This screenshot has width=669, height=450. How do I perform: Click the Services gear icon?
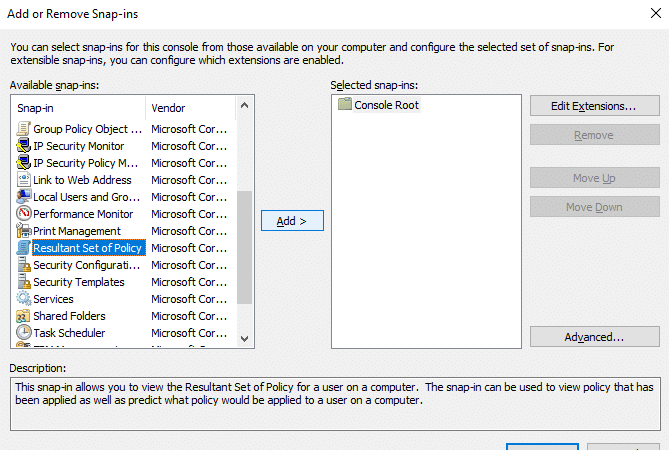tap(23, 299)
